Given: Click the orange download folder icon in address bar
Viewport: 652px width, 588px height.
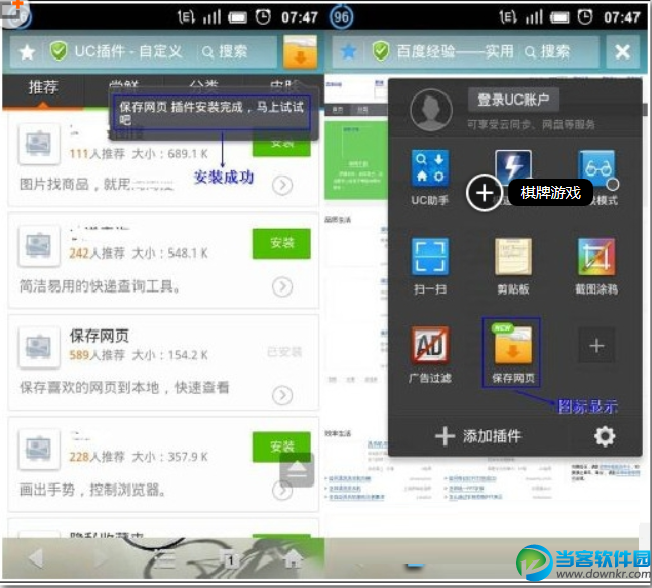Looking at the screenshot, I should click(x=300, y=52).
